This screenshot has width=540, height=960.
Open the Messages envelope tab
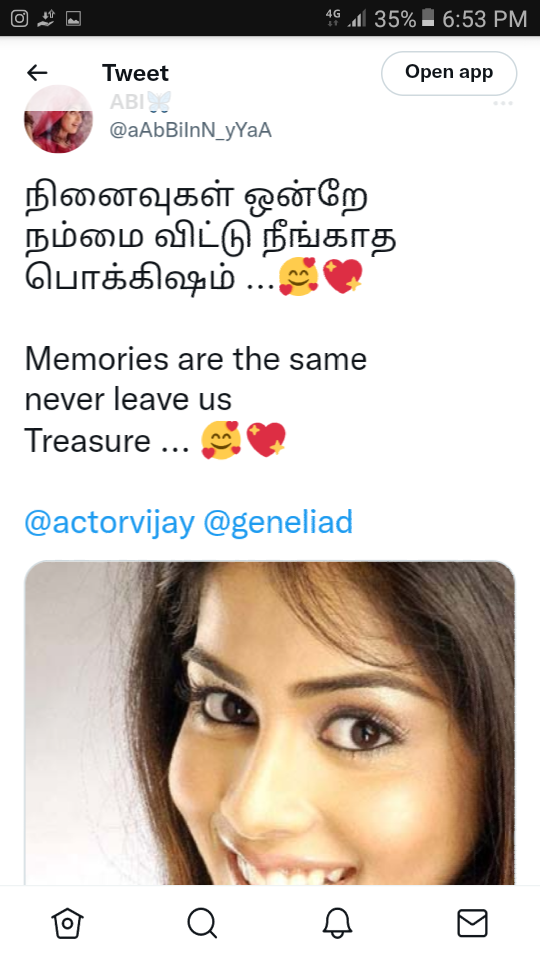473,923
